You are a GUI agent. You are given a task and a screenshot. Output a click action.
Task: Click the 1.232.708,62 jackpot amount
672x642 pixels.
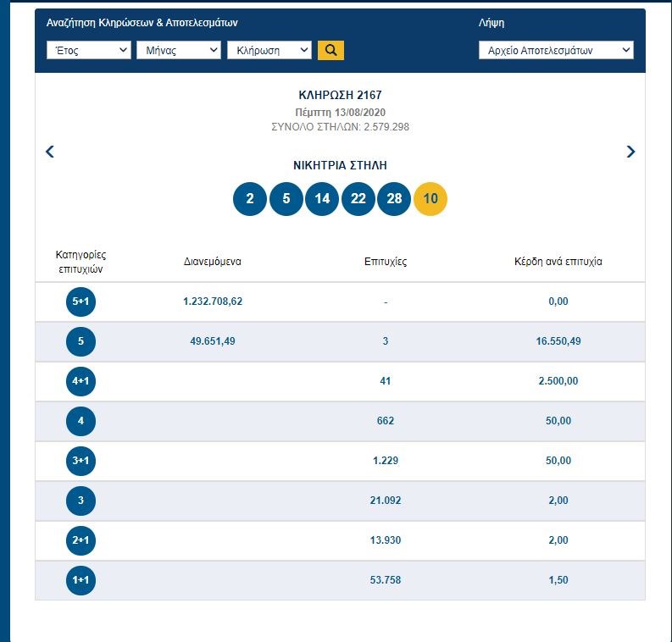[213, 302]
